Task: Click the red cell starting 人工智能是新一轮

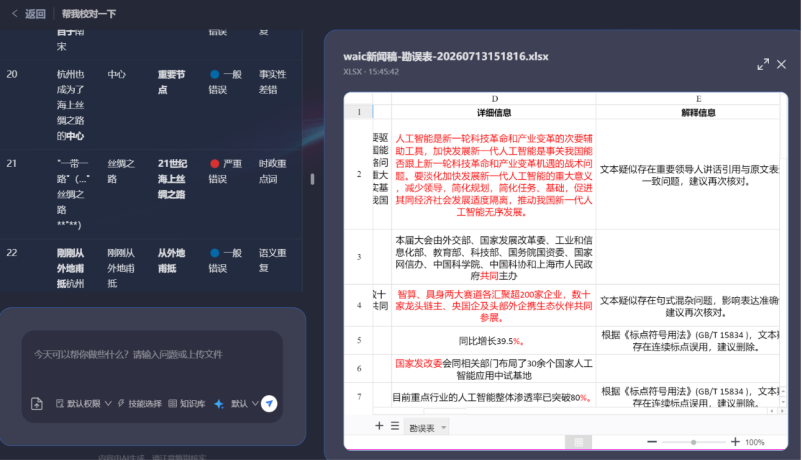Action: (494, 175)
